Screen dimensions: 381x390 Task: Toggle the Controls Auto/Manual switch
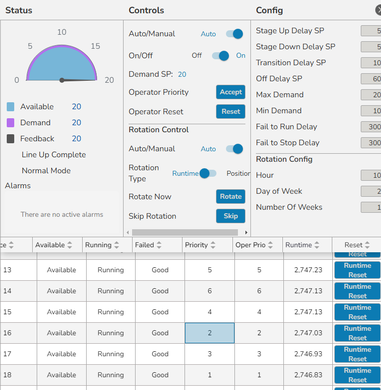tap(235, 34)
